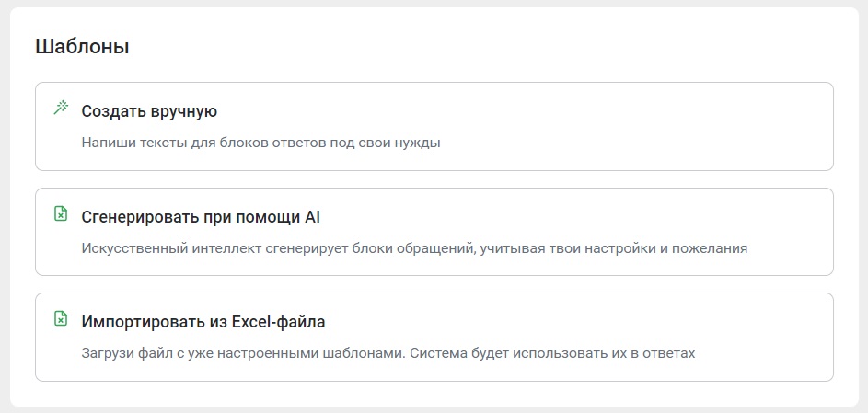The height and width of the screenshot is (413, 868).
Task: Click the word AI in the second card title
Action: [313, 217]
